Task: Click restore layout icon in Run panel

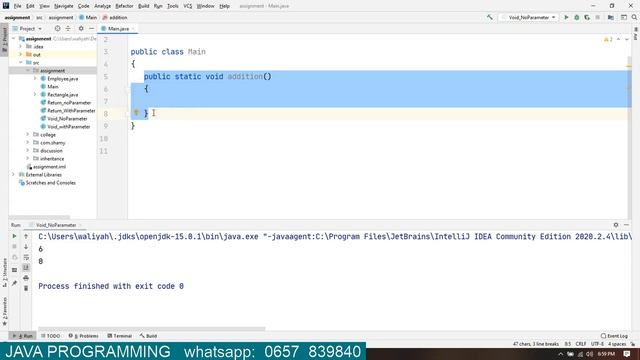Action: (x=14, y=270)
